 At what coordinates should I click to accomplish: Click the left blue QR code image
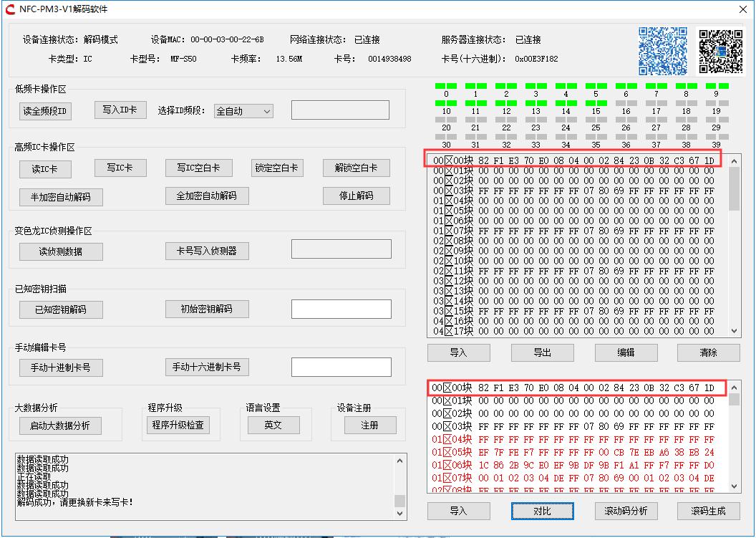[661, 50]
